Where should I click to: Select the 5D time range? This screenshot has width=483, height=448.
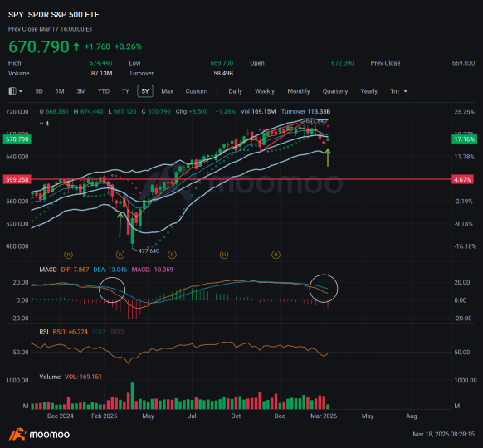pyautogui.click(x=39, y=91)
